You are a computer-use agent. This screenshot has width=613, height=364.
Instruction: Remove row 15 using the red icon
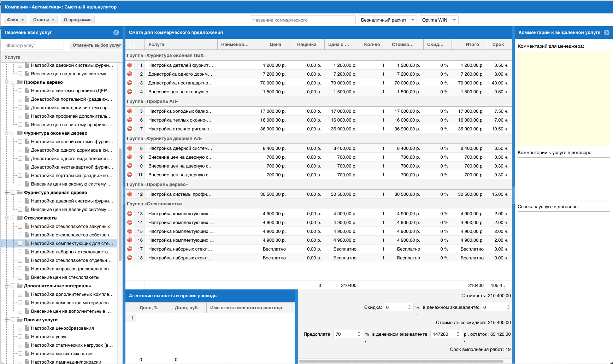point(130,231)
